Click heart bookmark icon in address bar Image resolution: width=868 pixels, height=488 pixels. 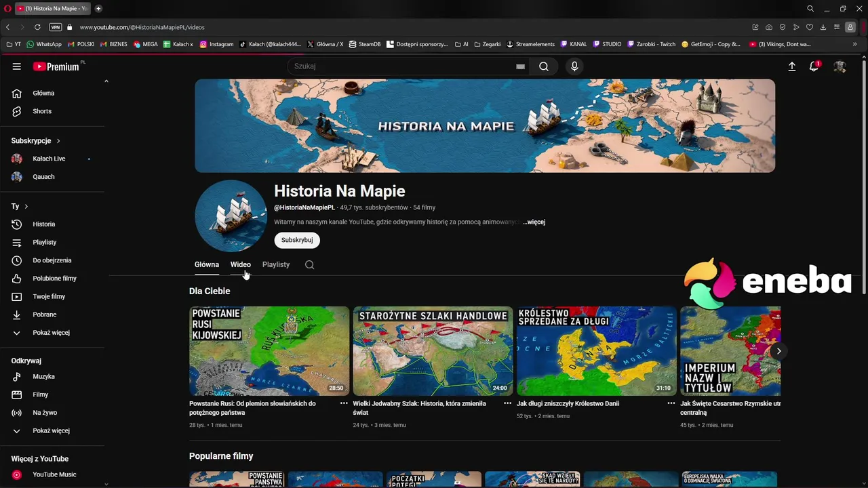(810, 27)
